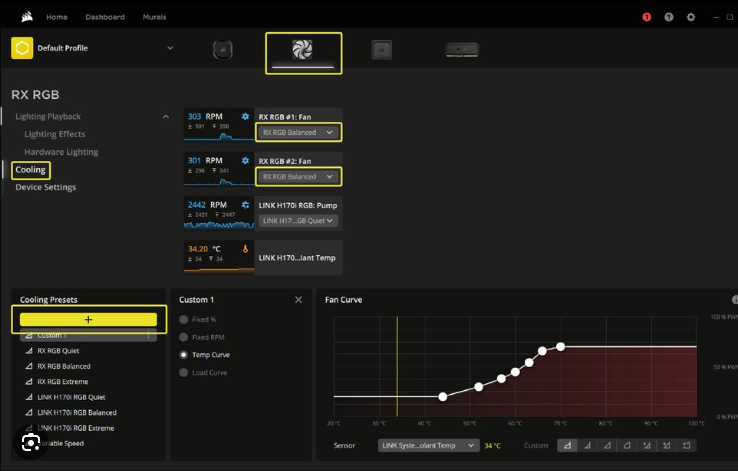Apply the straight triangle curve shape icon
Viewport: 738px width, 471px height.
click(607, 445)
